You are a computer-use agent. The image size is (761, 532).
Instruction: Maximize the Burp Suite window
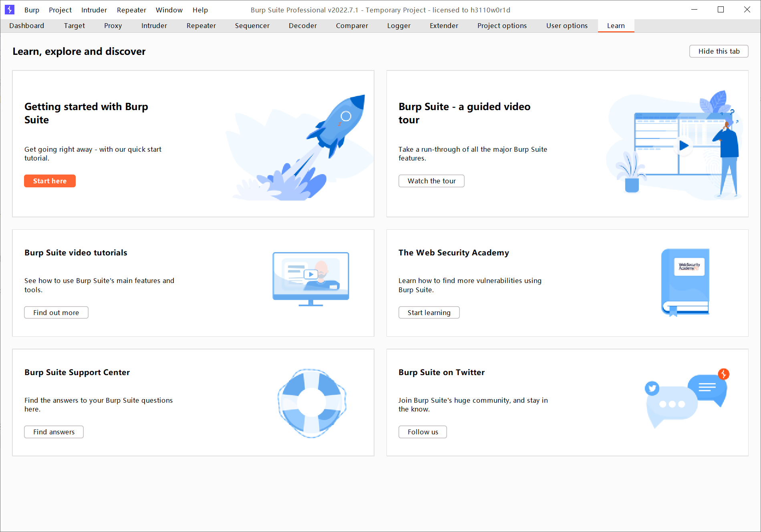click(x=721, y=10)
